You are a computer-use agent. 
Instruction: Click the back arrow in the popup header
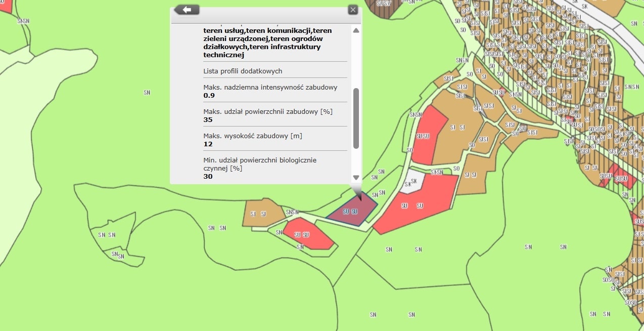tap(187, 10)
